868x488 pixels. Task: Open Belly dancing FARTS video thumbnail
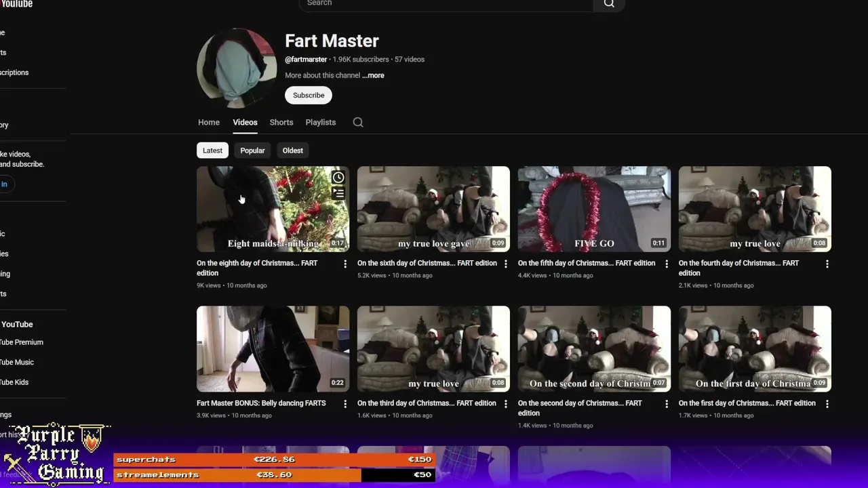coord(273,349)
